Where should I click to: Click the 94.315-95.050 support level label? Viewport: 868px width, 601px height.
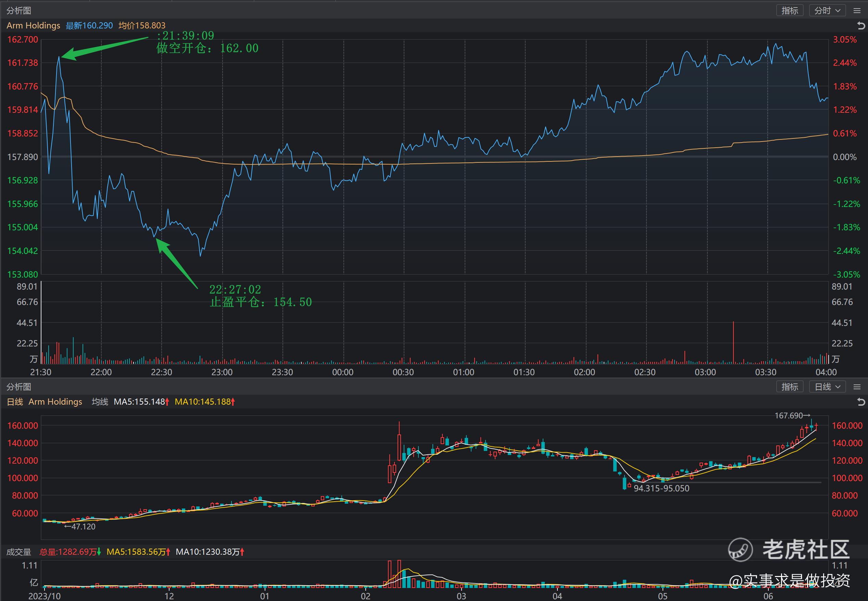pos(662,488)
